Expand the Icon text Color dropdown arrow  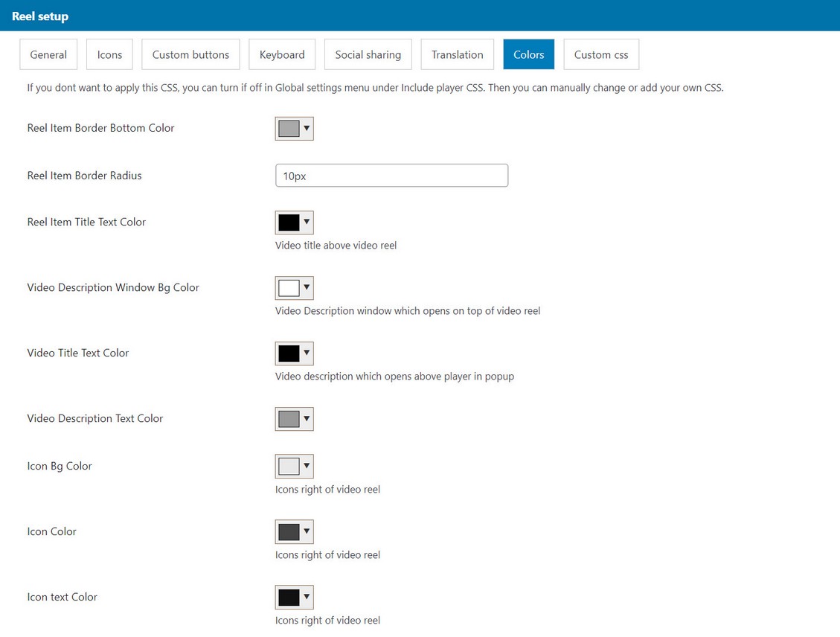pos(307,597)
